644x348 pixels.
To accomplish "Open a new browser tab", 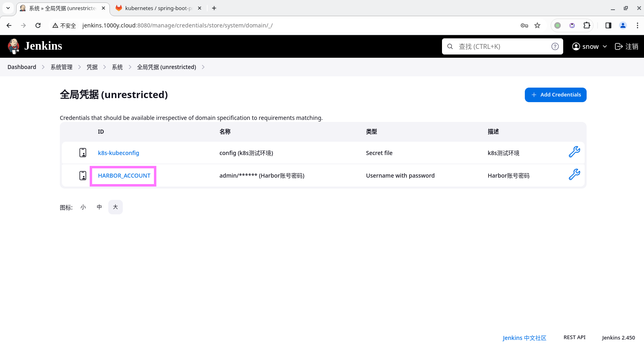I will [214, 8].
